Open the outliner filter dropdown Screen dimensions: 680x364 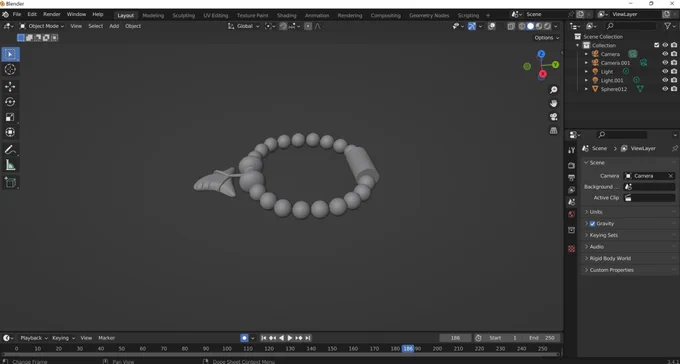point(670,26)
